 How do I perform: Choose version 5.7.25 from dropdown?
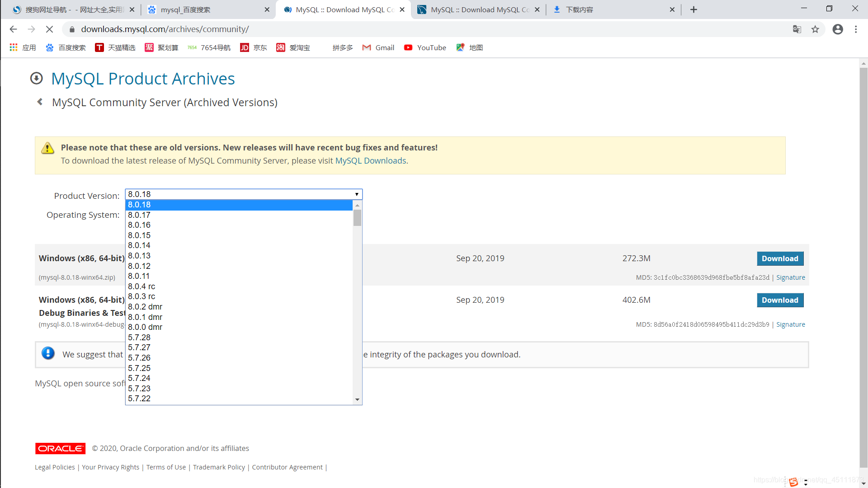[x=239, y=368]
